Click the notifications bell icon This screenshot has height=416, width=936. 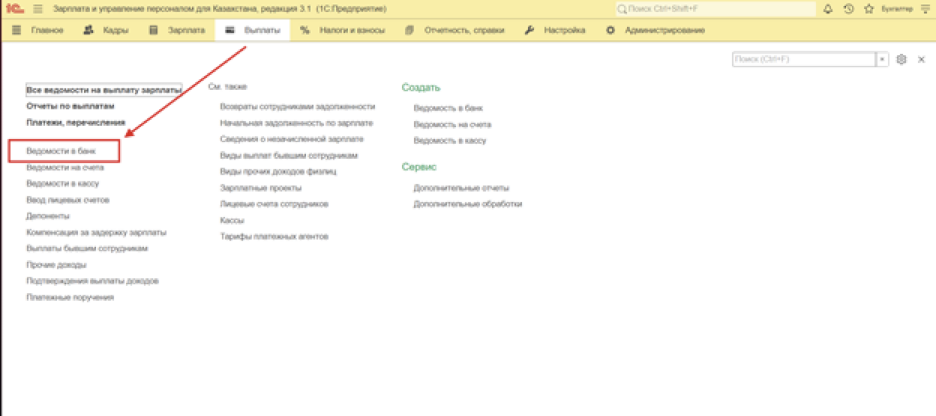pos(827,9)
